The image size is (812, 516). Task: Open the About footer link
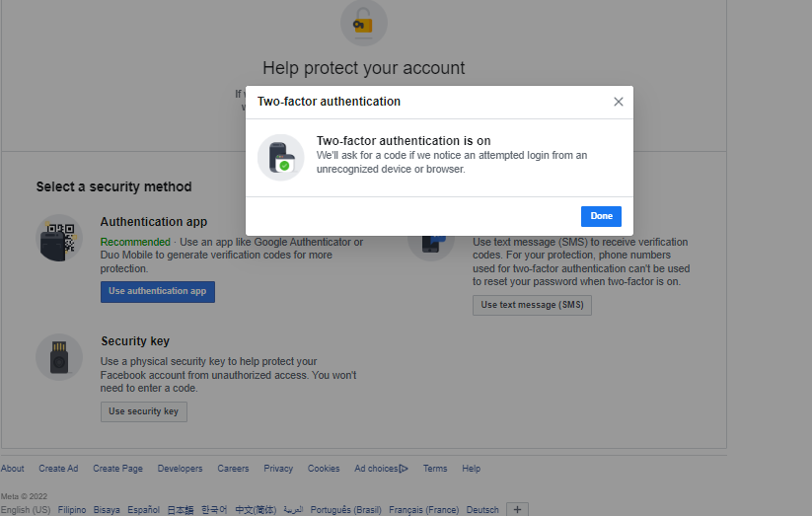coord(13,469)
